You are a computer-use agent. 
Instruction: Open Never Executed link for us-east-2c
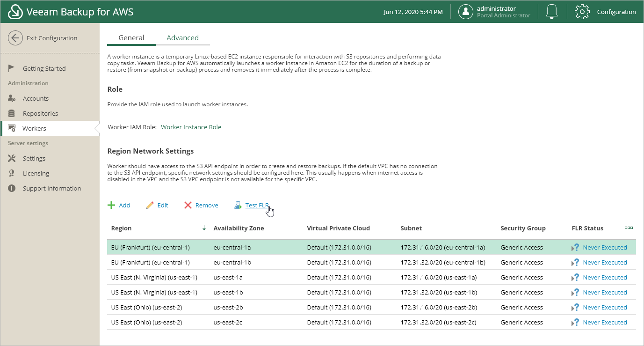pos(605,322)
